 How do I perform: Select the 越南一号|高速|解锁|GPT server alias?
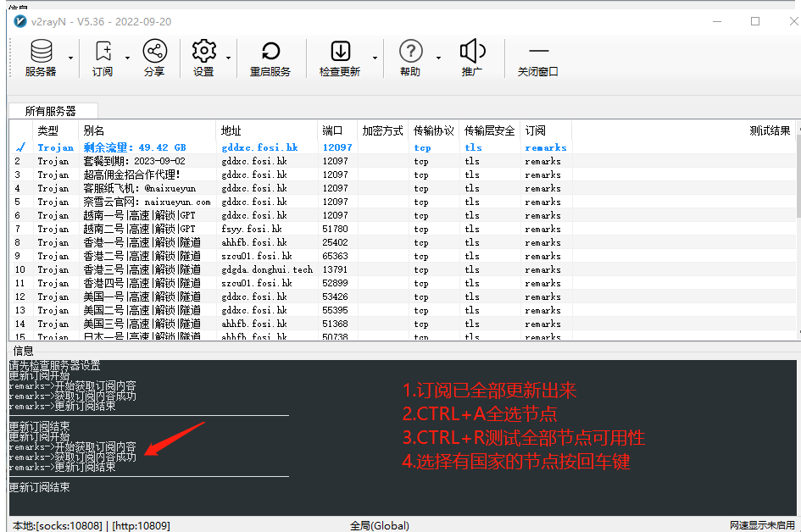[x=140, y=215]
